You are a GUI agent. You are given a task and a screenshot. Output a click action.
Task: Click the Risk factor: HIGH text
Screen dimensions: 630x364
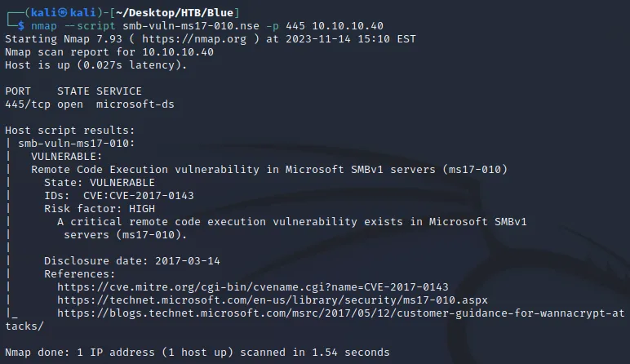[100, 209]
